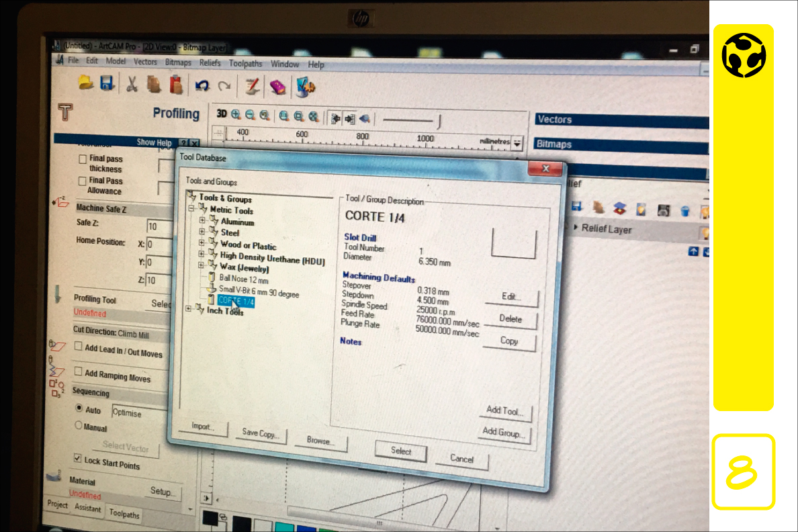
Task: Open the purple help book icon
Action: point(277,87)
